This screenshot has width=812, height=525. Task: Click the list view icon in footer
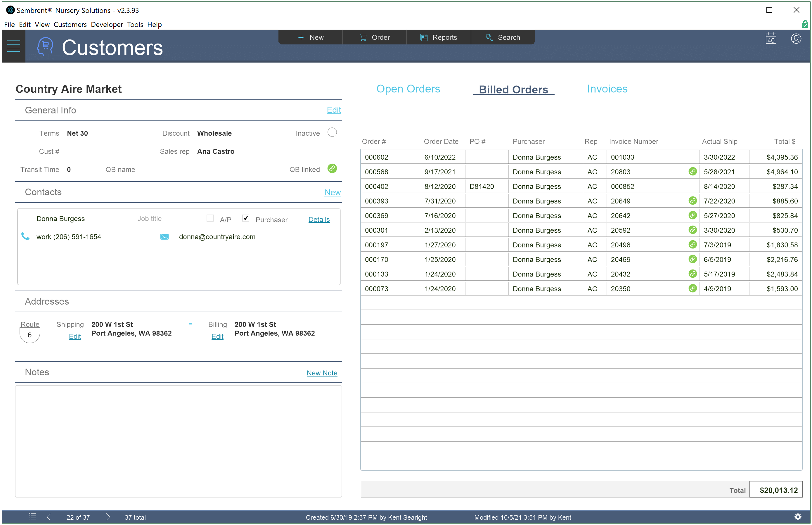32,517
